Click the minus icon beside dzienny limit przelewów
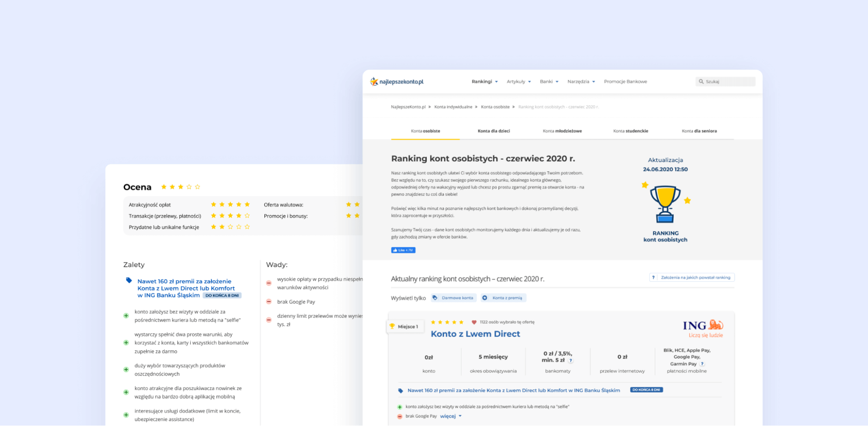Screen dimensions: 868x426 click(269, 320)
